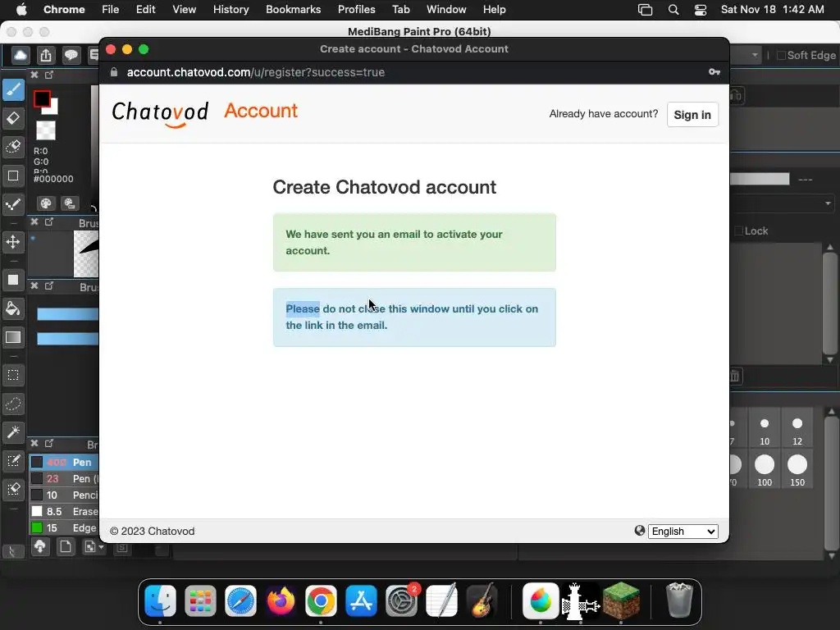This screenshot has height=630, width=840.
Task: Click the Chatovod logo link
Action: [x=160, y=113]
